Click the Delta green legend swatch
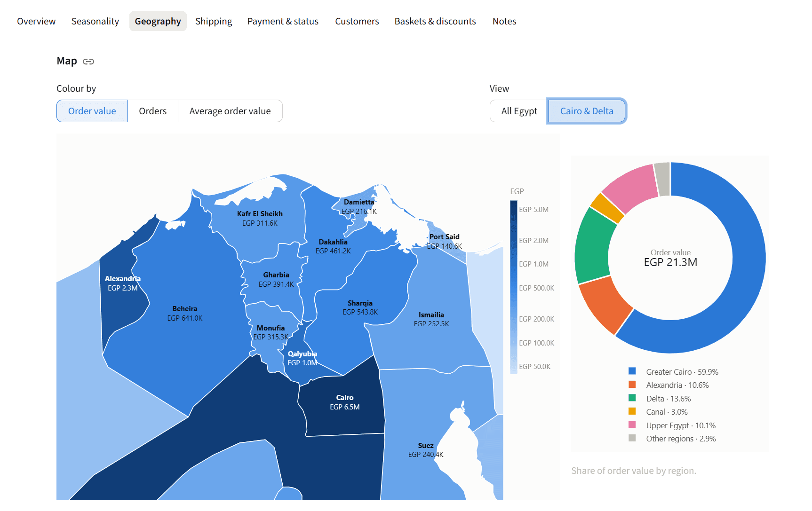 [632, 398]
